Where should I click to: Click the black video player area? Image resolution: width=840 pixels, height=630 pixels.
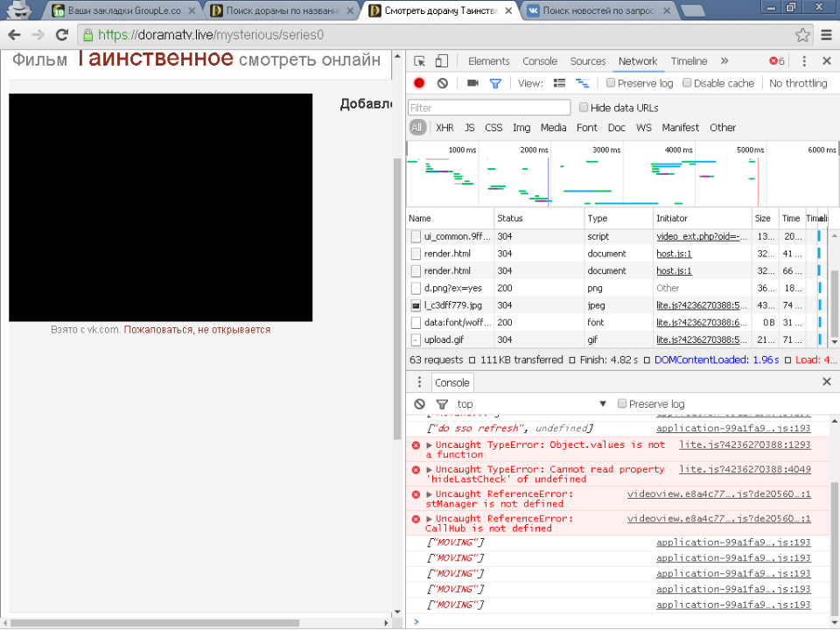click(x=161, y=207)
